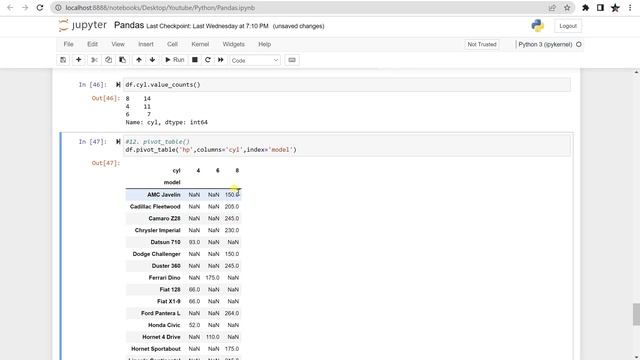Click the Out[46] output prompt

coord(106,98)
